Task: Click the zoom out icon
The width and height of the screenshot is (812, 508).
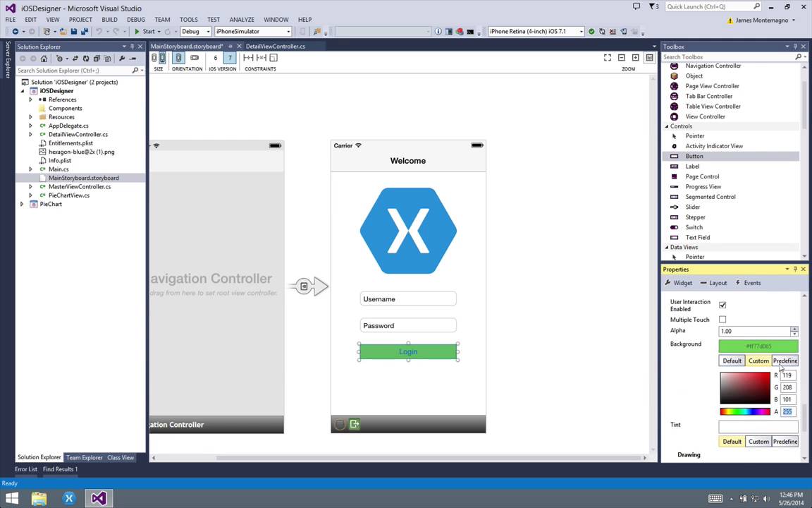Action: click(622, 58)
